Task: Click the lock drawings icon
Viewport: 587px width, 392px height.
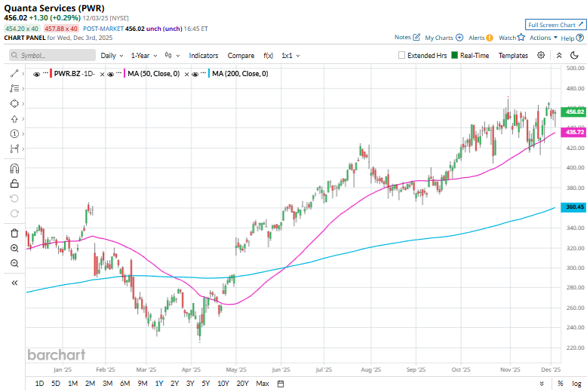Action: click(x=14, y=183)
